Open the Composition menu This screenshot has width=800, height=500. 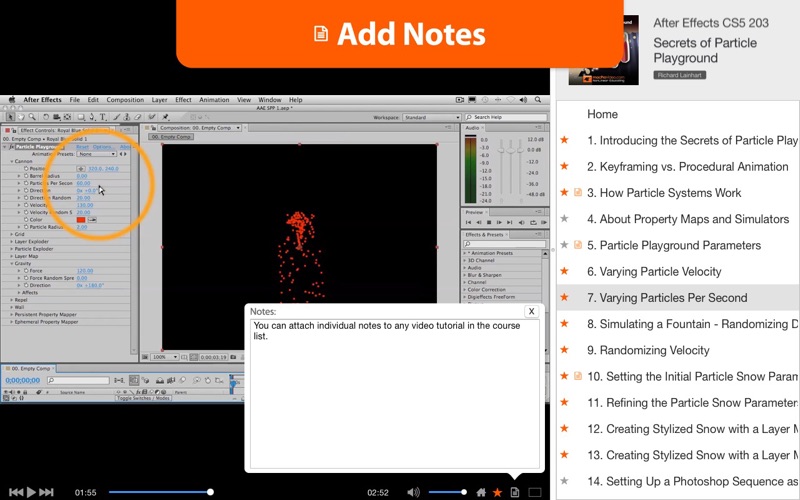125,100
